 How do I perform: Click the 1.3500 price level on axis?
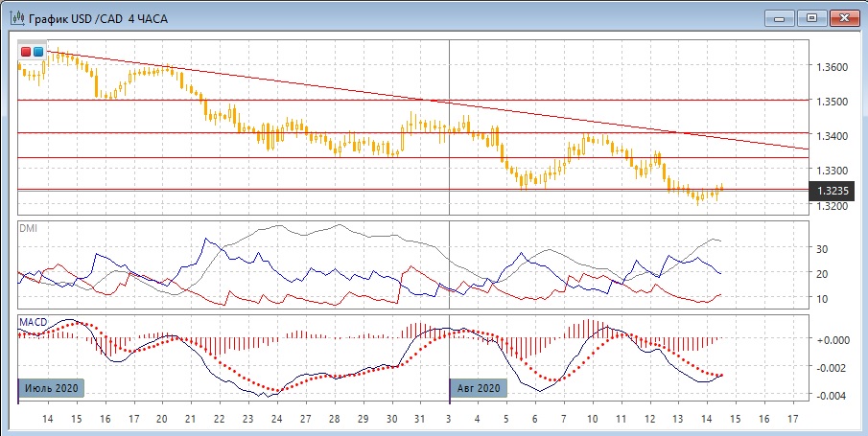pos(831,102)
